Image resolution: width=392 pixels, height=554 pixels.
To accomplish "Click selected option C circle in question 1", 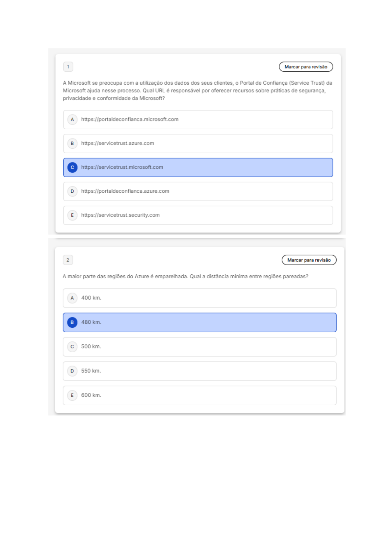I will (x=72, y=167).
